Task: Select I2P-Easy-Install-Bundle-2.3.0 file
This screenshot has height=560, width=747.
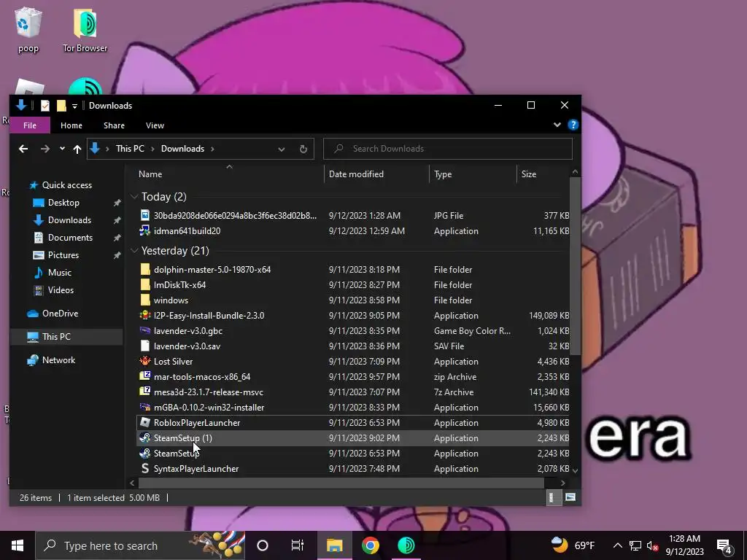Action: click(x=353, y=316)
